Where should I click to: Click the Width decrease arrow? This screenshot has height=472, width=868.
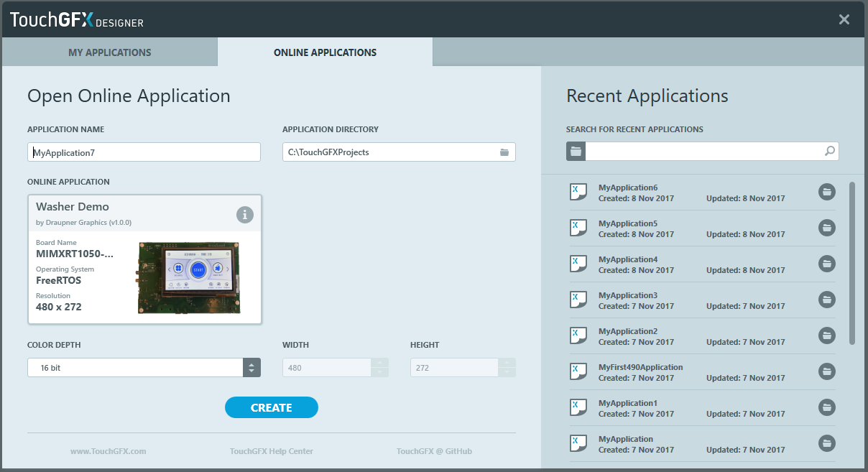[x=379, y=372]
